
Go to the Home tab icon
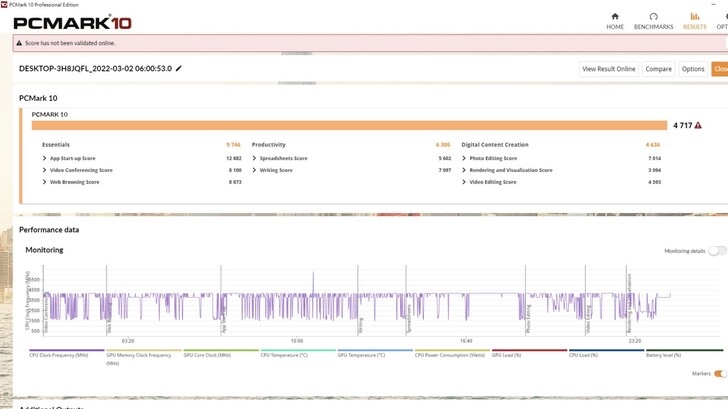(x=614, y=17)
